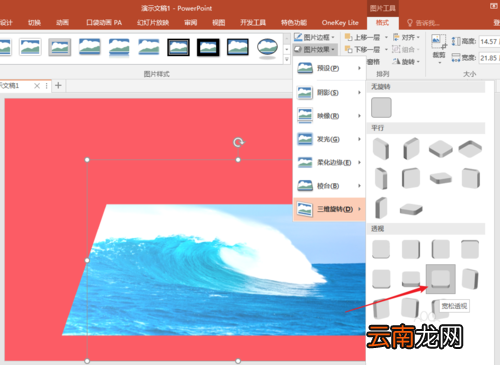The width and height of the screenshot is (500, 365).
Task: Open the 图片边框 dropdown
Action: pos(314,37)
